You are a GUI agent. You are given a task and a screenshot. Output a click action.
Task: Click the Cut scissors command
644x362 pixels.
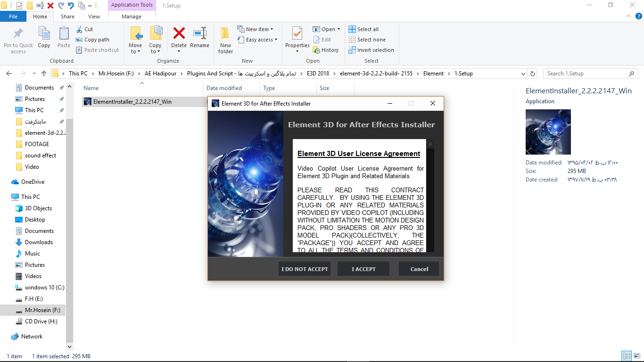[x=84, y=29]
